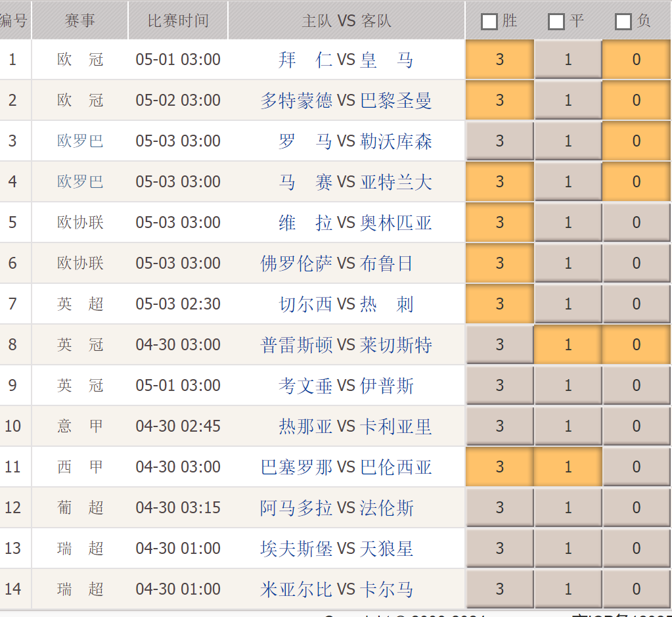Select draw (1) for 热那亚 VS 卡利亚里
This screenshot has width=672, height=617.
click(568, 426)
